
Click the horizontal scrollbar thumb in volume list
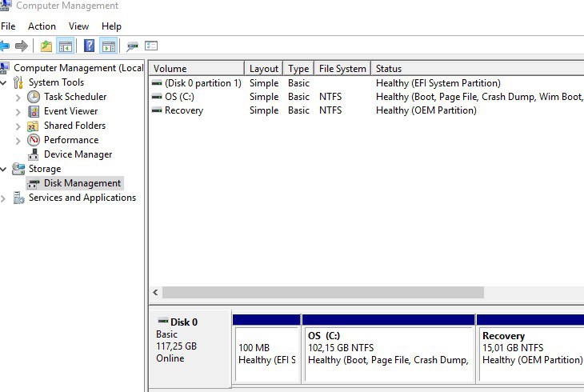point(323,293)
